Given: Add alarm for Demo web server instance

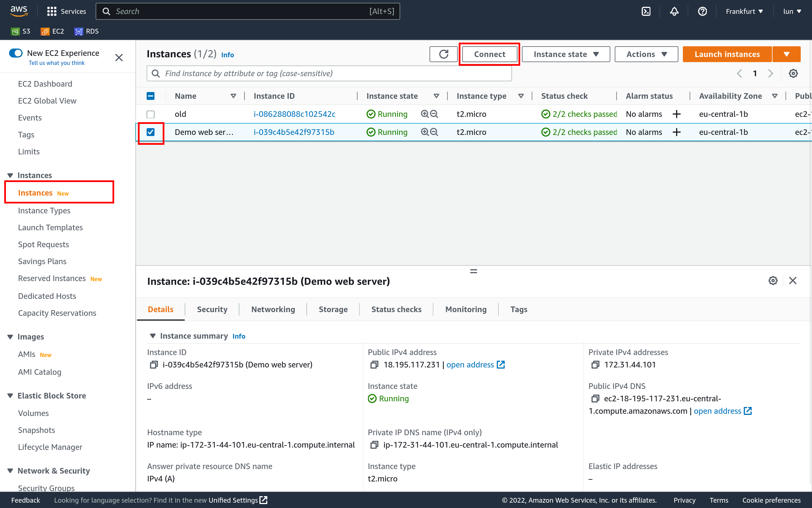Looking at the screenshot, I should click(677, 132).
